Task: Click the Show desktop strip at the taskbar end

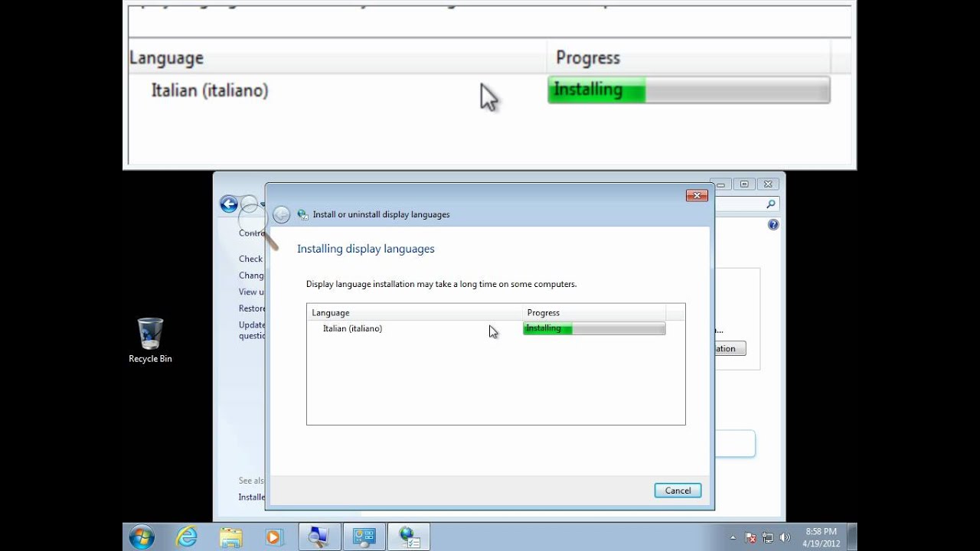Action: tap(852, 537)
